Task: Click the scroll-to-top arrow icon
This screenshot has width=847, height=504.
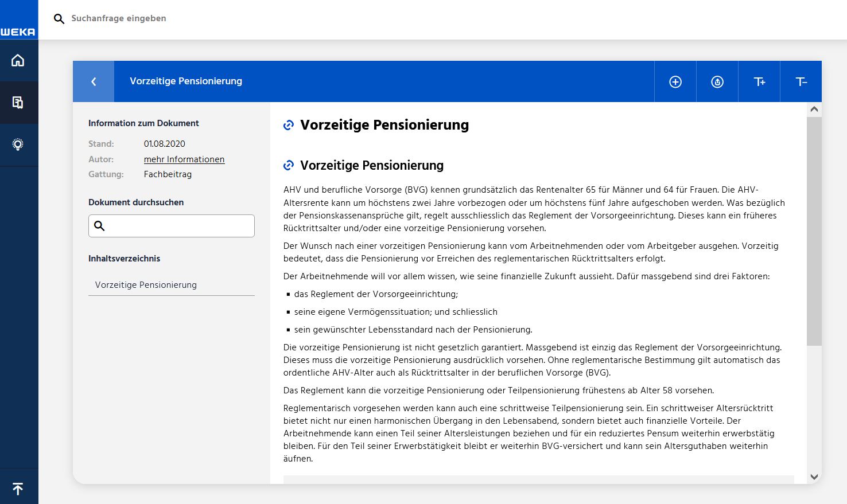Action: (18, 489)
